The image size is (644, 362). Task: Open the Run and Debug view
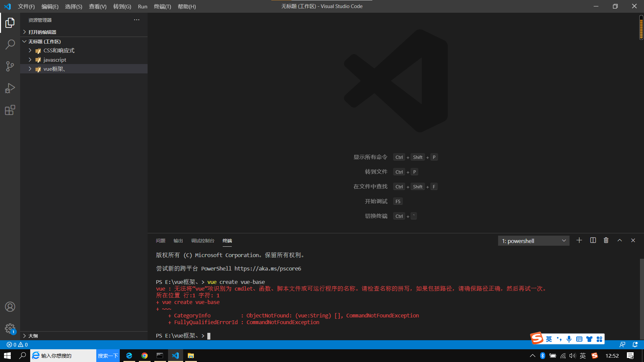(x=10, y=88)
